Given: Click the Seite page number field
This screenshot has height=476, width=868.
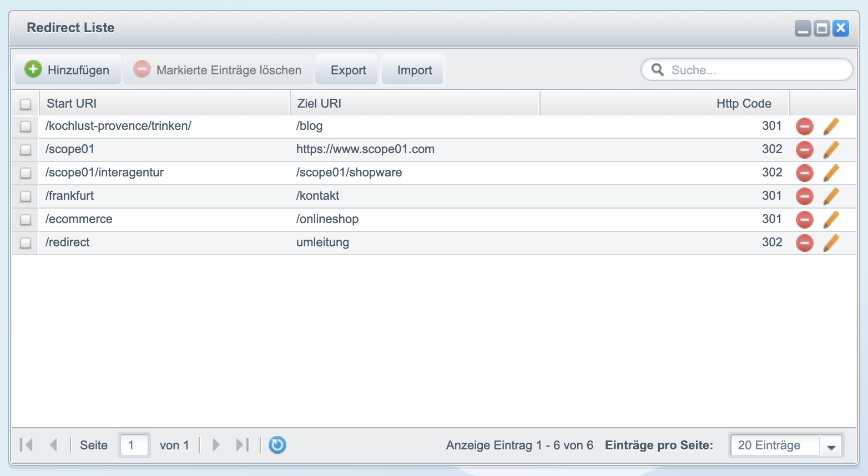Looking at the screenshot, I should [x=134, y=445].
